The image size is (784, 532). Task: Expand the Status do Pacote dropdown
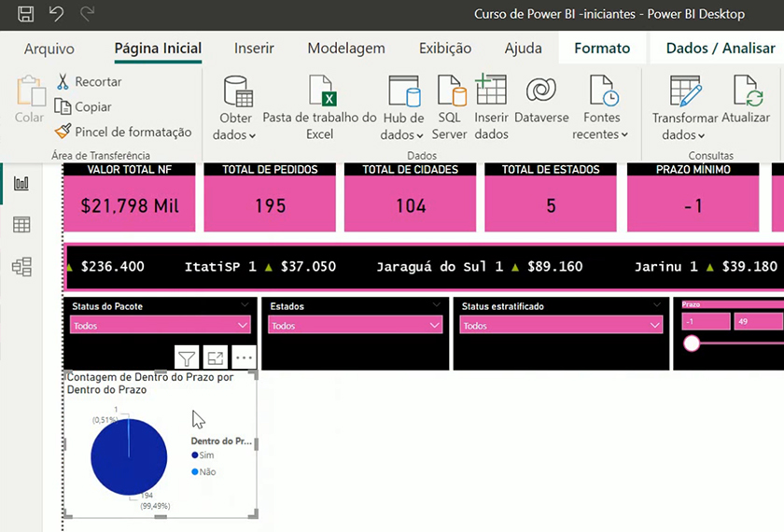243,326
